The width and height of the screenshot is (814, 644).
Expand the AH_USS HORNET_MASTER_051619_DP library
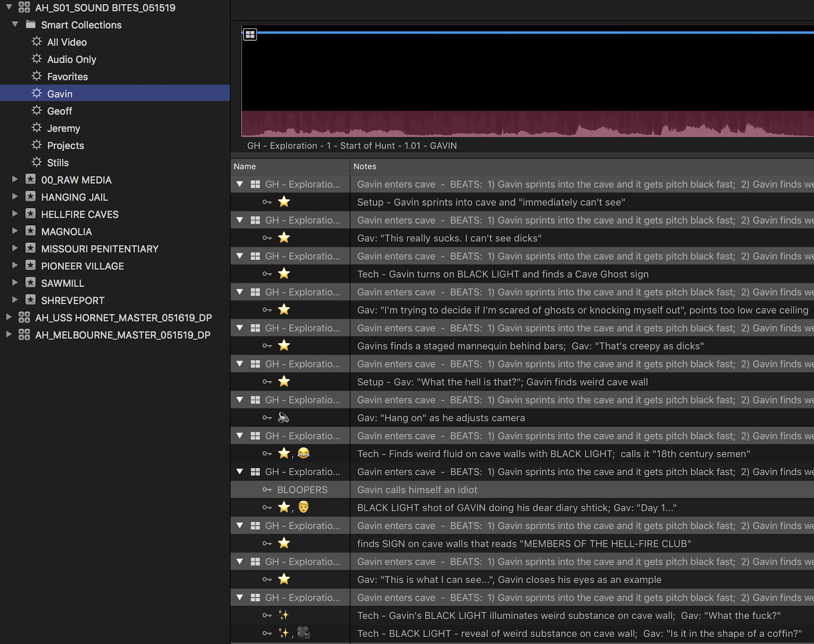(9, 317)
